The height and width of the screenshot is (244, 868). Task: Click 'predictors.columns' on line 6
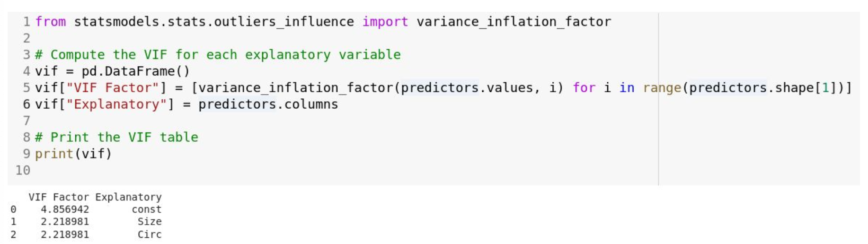point(268,105)
